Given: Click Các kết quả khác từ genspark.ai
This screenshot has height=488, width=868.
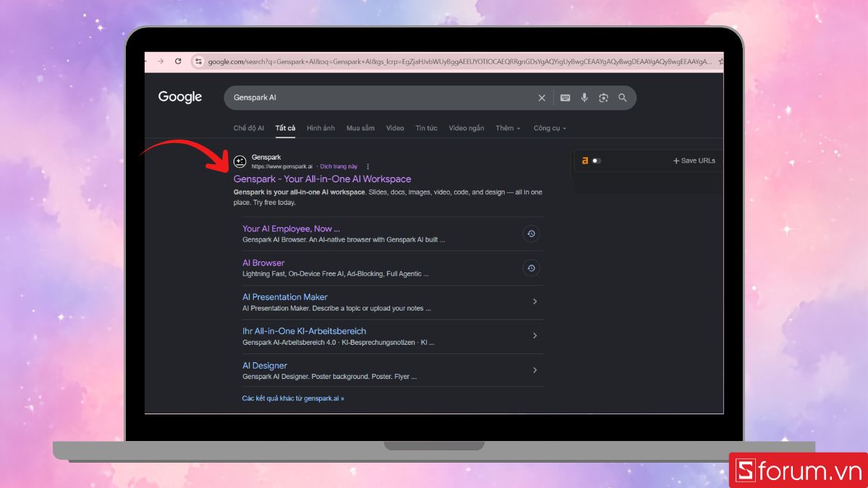Looking at the screenshot, I should [293, 398].
